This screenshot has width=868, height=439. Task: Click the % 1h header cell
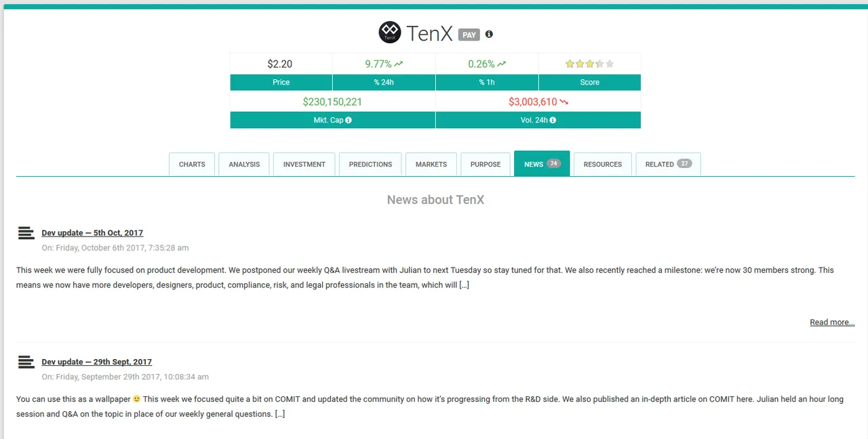(487, 82)
